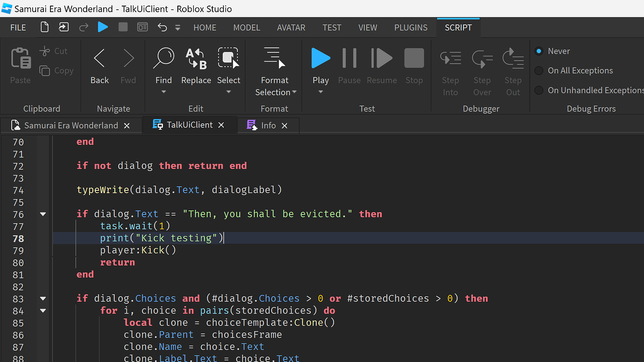Close the TalkUiClient script tab
The width and height of the screenshot is (644, 362).
[221, 125]
